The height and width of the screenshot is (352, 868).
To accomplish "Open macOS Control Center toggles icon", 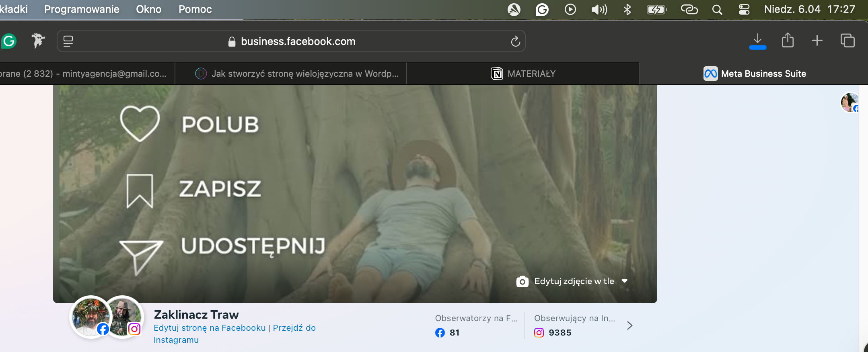I will (x=744, y=9).
